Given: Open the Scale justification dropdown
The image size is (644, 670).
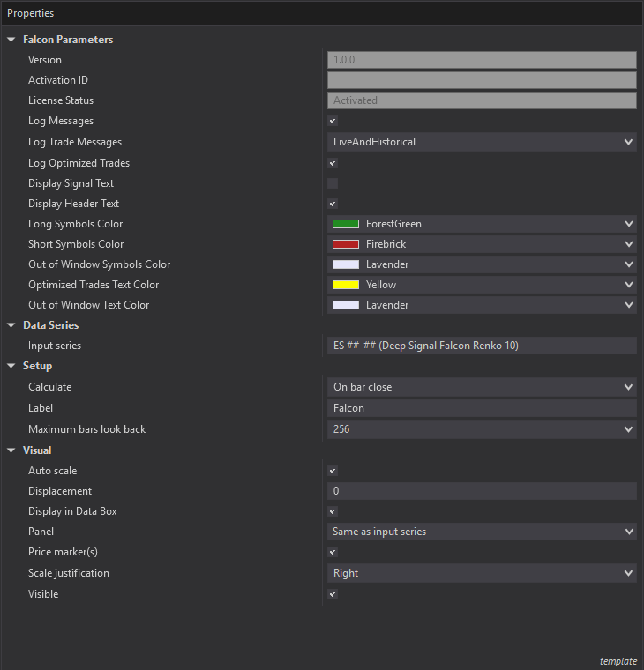Looking at the screenshot, I should [x=481, y=573].
